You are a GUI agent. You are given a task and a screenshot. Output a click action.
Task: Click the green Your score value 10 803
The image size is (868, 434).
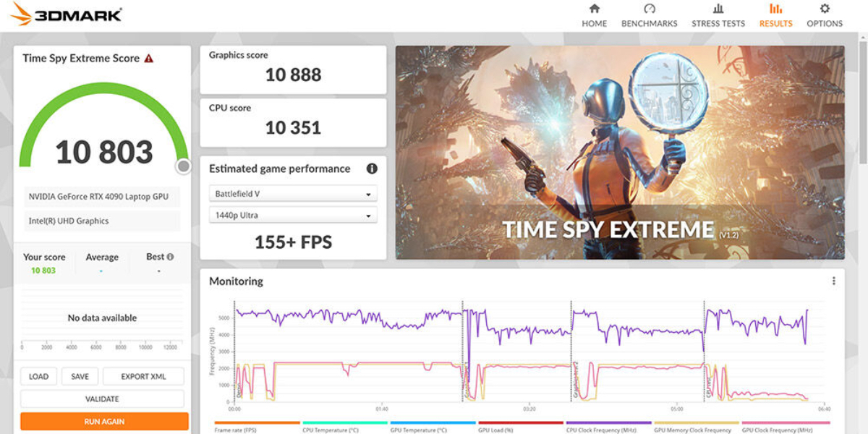click(x=43, y=271)
